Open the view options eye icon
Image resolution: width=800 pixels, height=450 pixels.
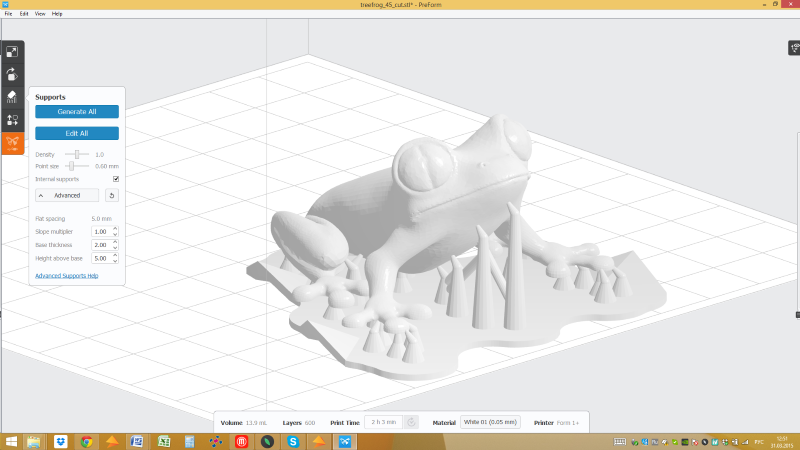tap(794, 48)
